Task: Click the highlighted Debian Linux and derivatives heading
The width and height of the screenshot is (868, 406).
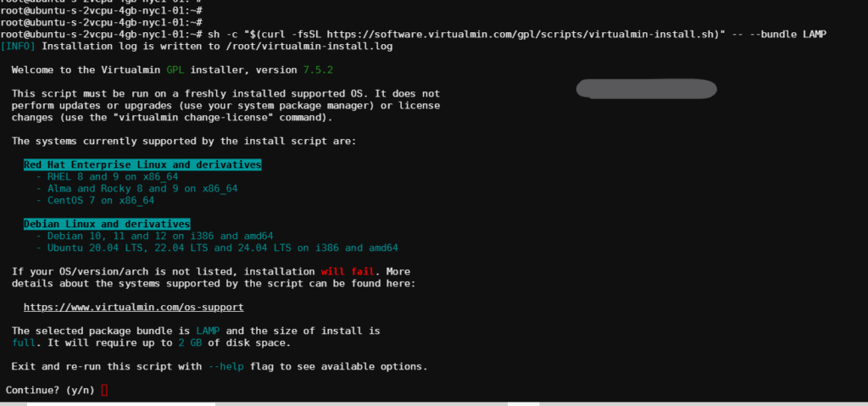Action: [107, 224]
